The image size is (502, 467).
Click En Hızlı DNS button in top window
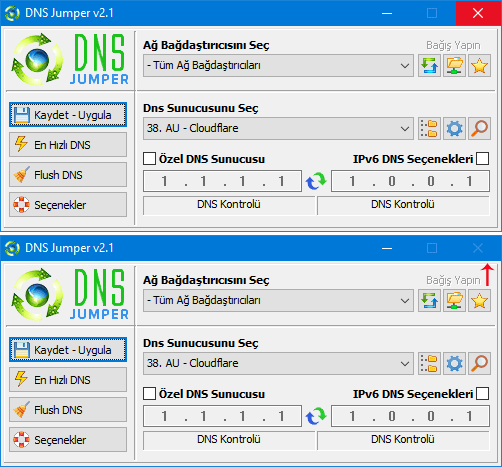tap(68, 145)
